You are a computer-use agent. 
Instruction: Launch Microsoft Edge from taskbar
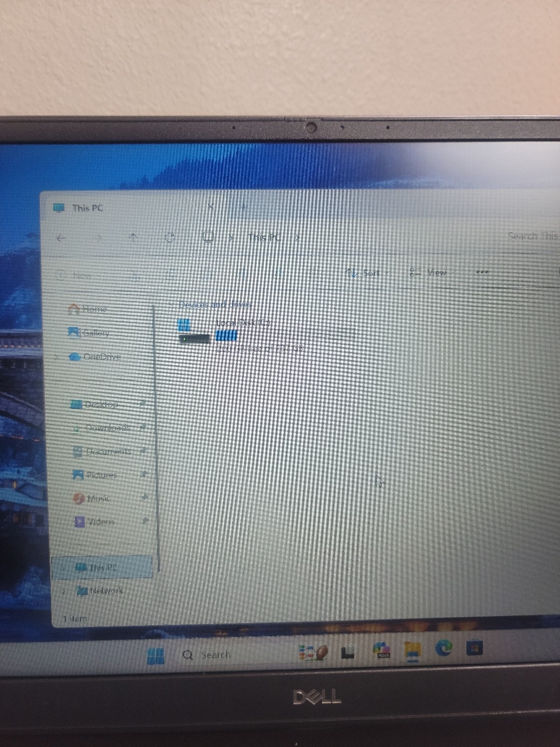pos(443,648)
